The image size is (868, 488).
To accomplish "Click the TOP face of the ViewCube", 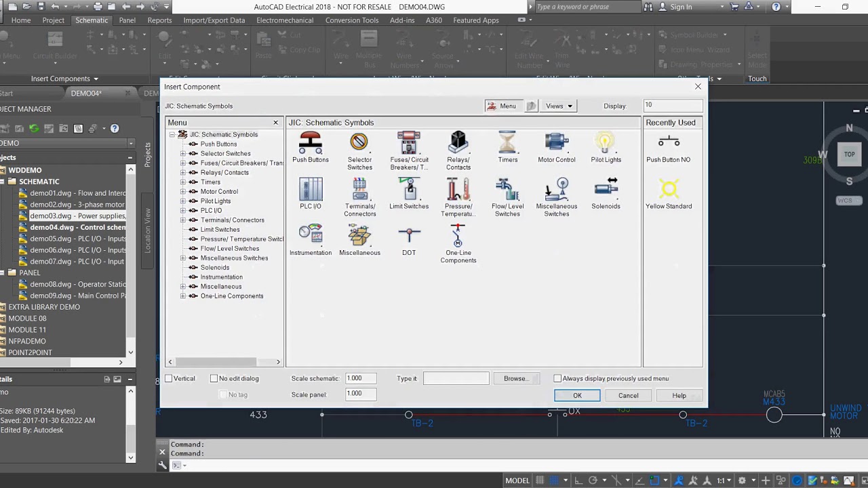I will pyautogui.click(x=849, y=155).
